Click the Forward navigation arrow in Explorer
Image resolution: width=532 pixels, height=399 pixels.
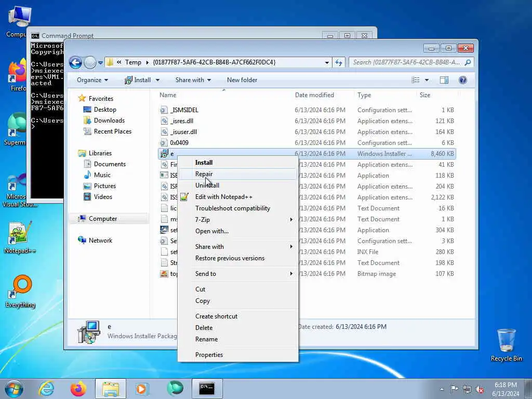point(90,62)
